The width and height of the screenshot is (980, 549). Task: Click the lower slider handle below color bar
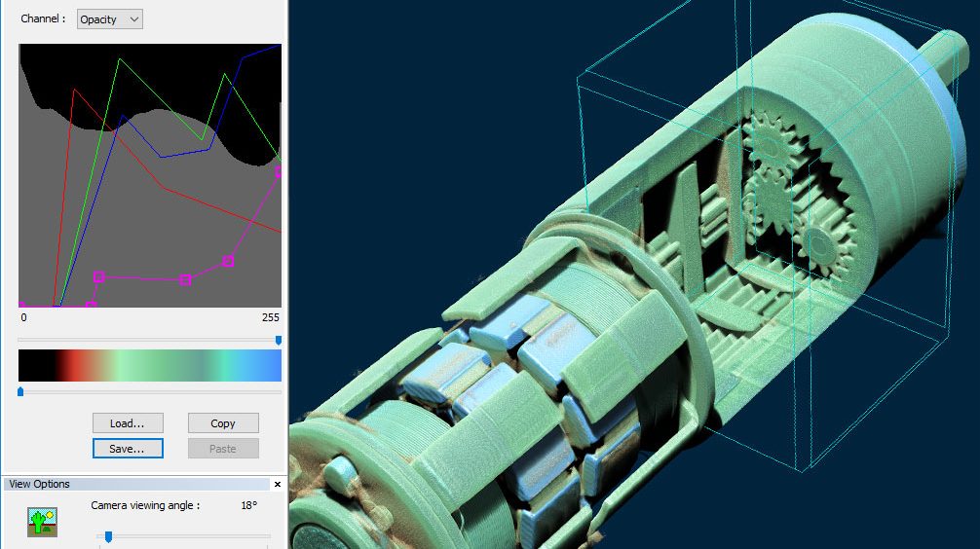[x=20, y=391]
